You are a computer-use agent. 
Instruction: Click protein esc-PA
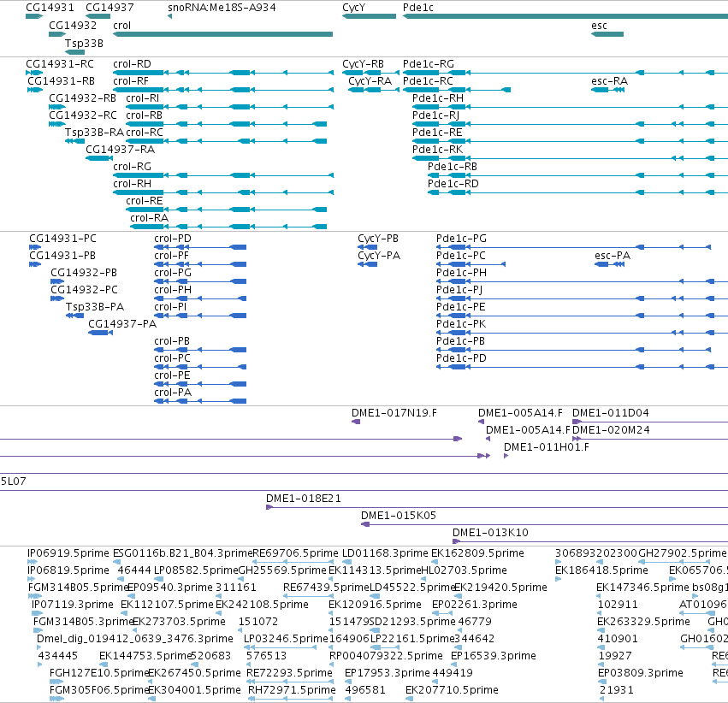click(x=610, y=264)
